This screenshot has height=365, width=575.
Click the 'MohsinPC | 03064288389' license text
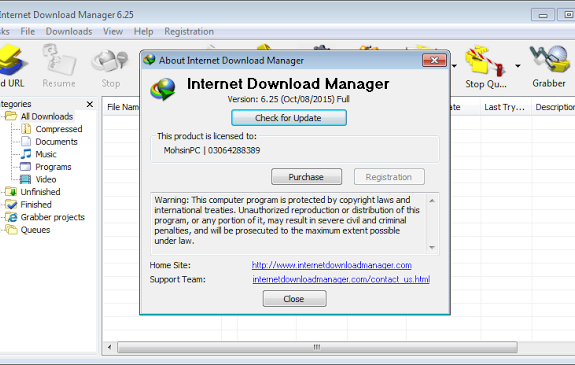(x=212, y=150)
